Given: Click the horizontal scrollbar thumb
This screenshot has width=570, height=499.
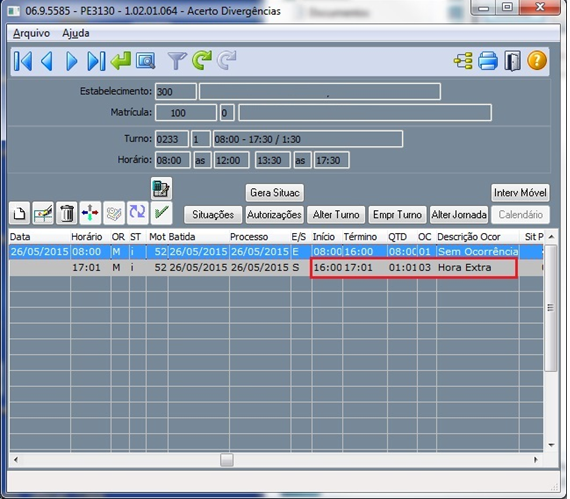Looking at the screenshot, I should tap(227, 460).
